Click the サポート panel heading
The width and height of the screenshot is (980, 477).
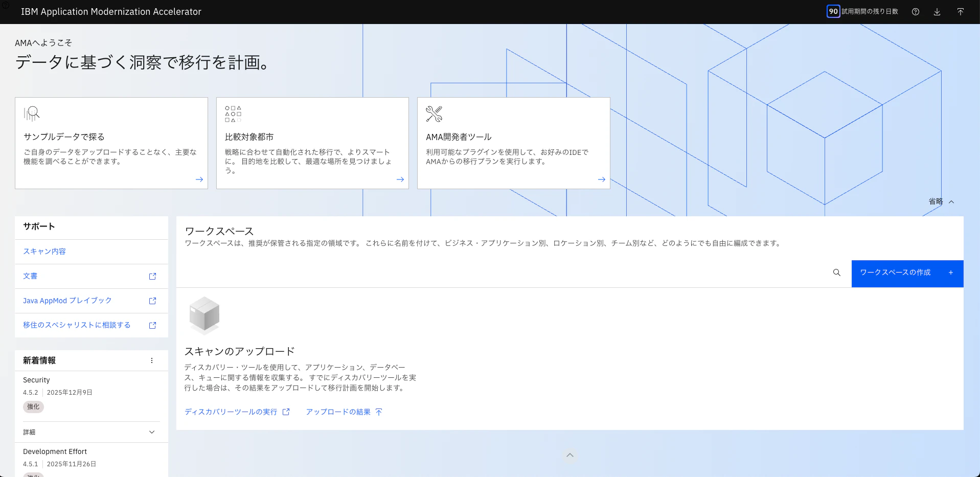point(39,226)
